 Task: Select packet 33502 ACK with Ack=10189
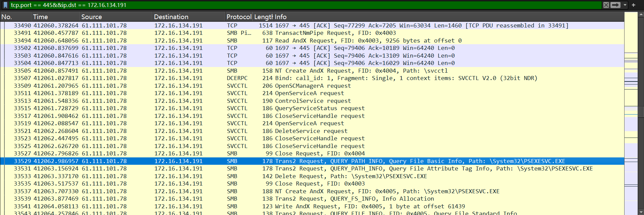[x=312, y=48]
